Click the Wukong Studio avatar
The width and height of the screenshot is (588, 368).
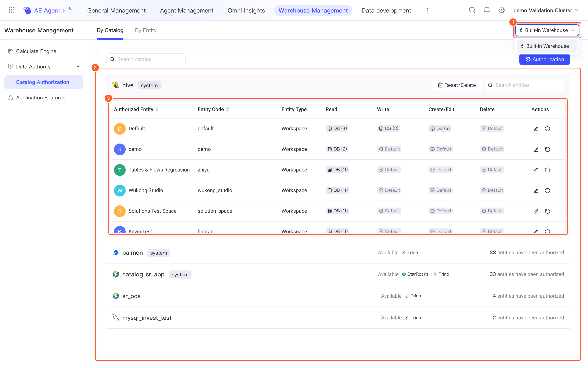point(120,191)
